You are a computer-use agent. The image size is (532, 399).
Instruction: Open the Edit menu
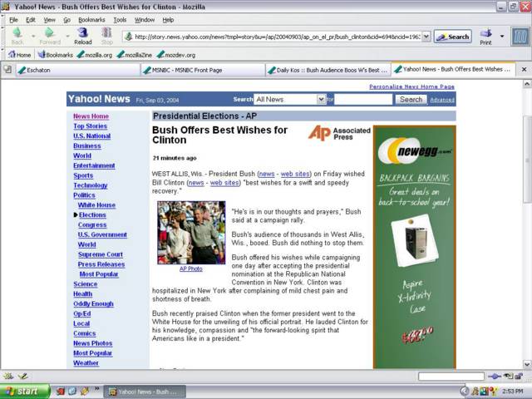[x=31, y=20]
